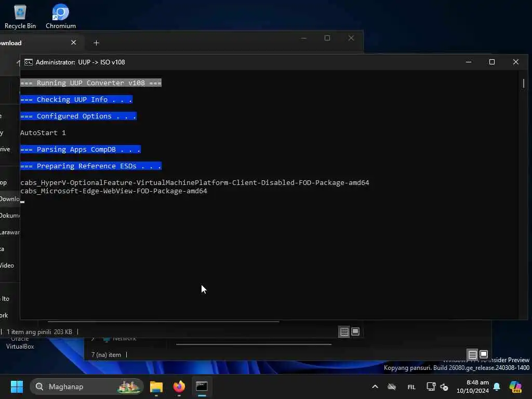Click the 'Checking UUP Info' line
This screenshot has width=532, height=399.
[x=76, y=99]
